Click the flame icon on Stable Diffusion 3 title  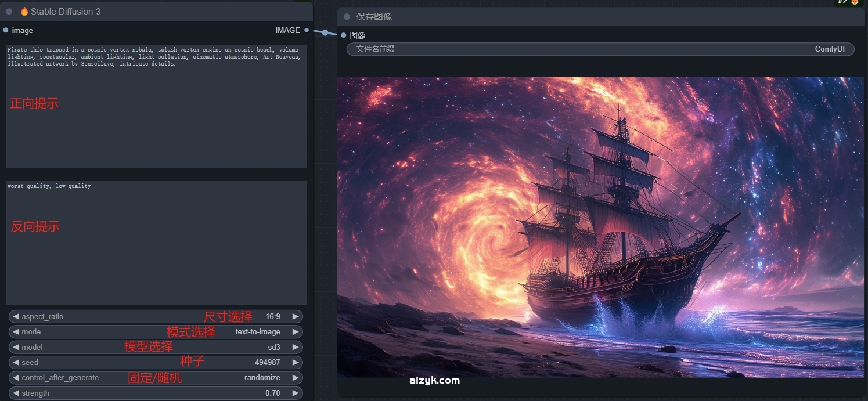point(24,11)
